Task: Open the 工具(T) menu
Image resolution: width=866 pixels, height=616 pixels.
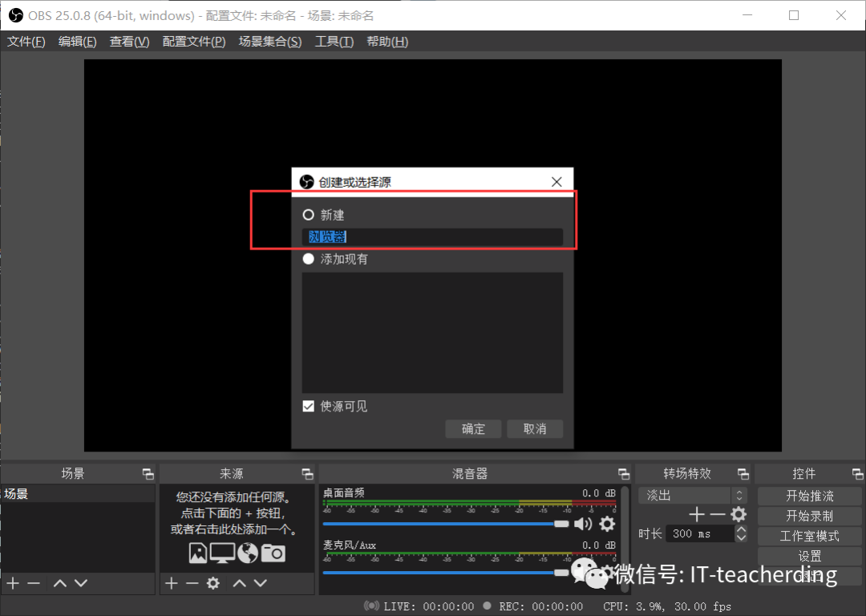Action: tap(334, 42)
